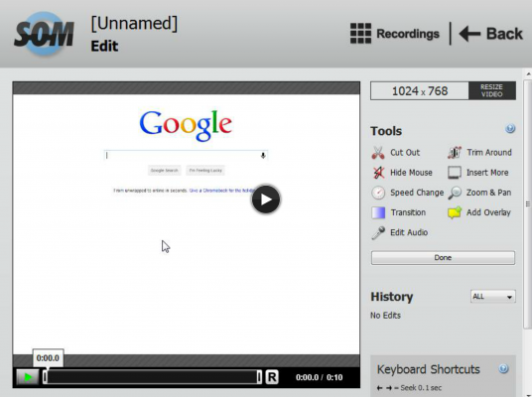This screenshot has height=397, width=532.
Task: Click the Keyboard Shortcuts heading
Action: [x=429, y=369]
